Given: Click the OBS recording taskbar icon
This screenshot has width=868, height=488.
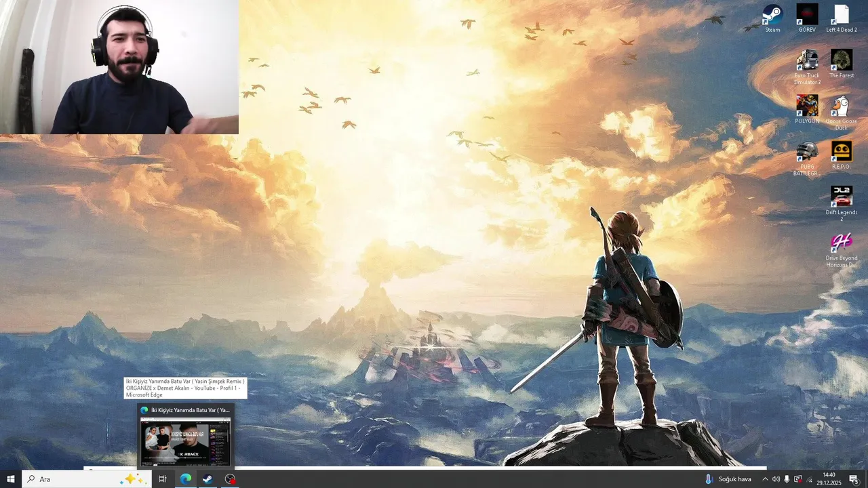Looking at the screenshot, I should pyautogui.click(x=231, y=479).
